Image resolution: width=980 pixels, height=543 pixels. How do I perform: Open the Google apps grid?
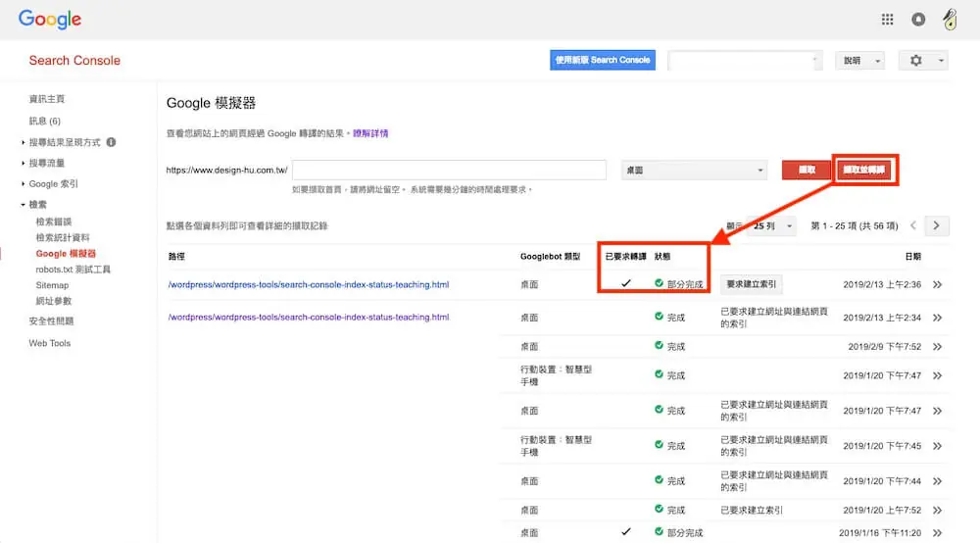coord(887,20)
